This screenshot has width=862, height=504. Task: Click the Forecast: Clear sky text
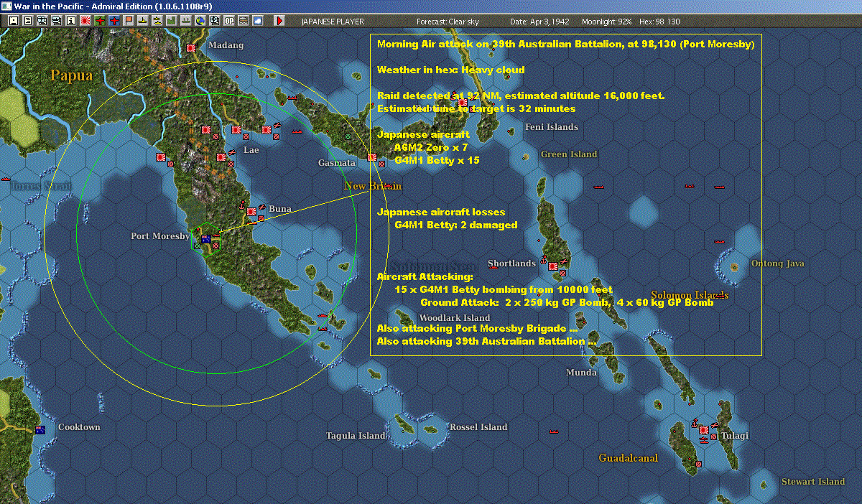coord(448,22)
